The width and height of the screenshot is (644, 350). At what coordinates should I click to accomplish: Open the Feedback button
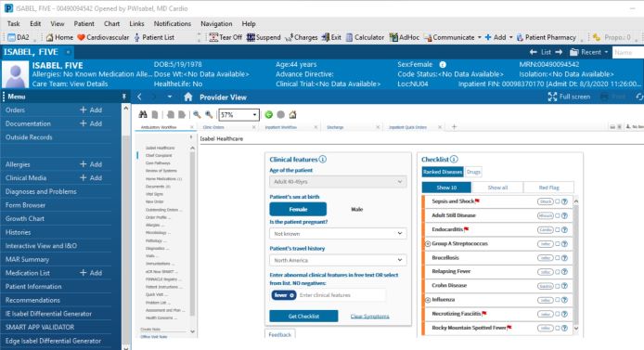[x=279, y=335]
